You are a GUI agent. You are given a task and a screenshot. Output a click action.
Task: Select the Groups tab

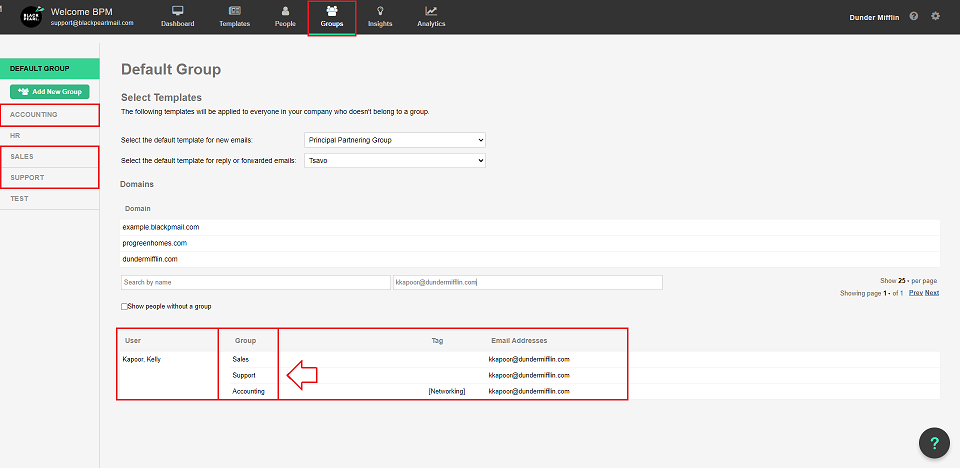coord(331,17)
